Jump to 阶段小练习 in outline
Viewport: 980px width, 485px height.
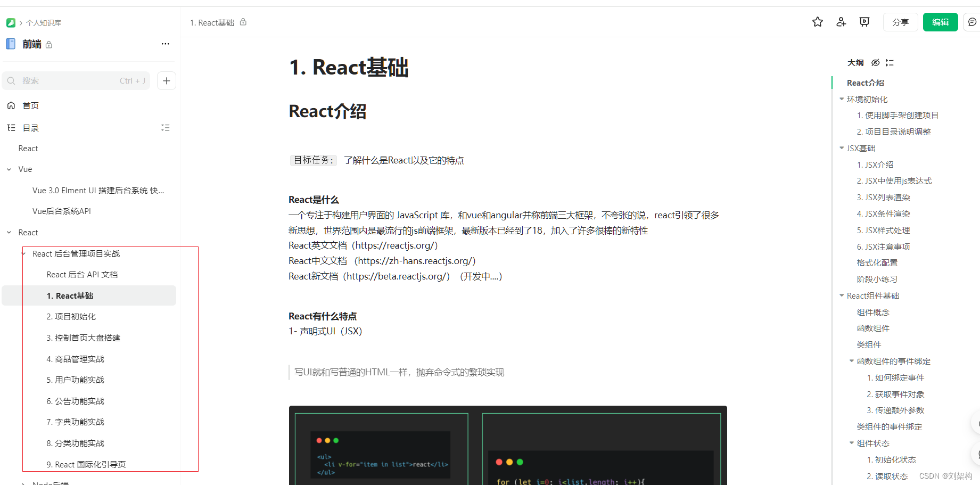pyautogui.click(x=877, y=280)
